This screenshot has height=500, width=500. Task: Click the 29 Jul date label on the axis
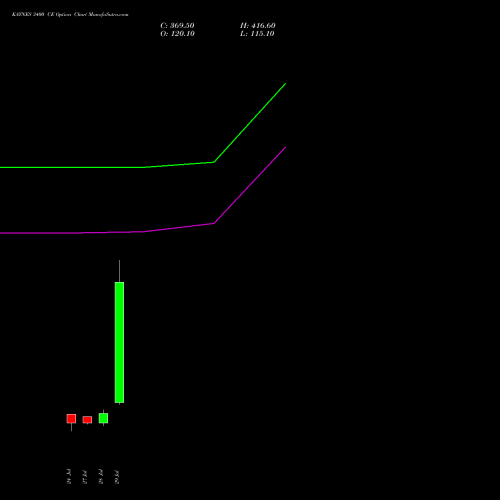117,477
